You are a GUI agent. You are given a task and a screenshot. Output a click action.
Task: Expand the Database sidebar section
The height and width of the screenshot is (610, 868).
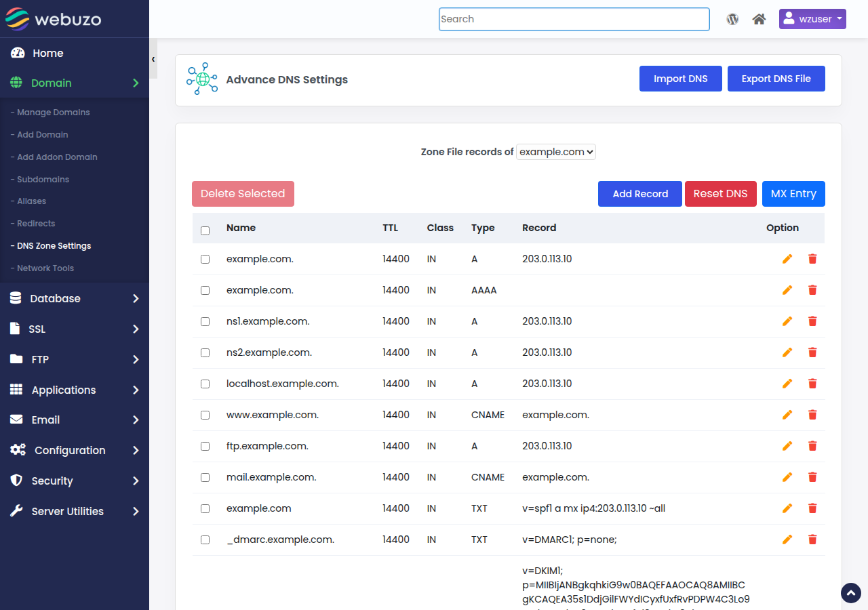[x=75, y=298]
